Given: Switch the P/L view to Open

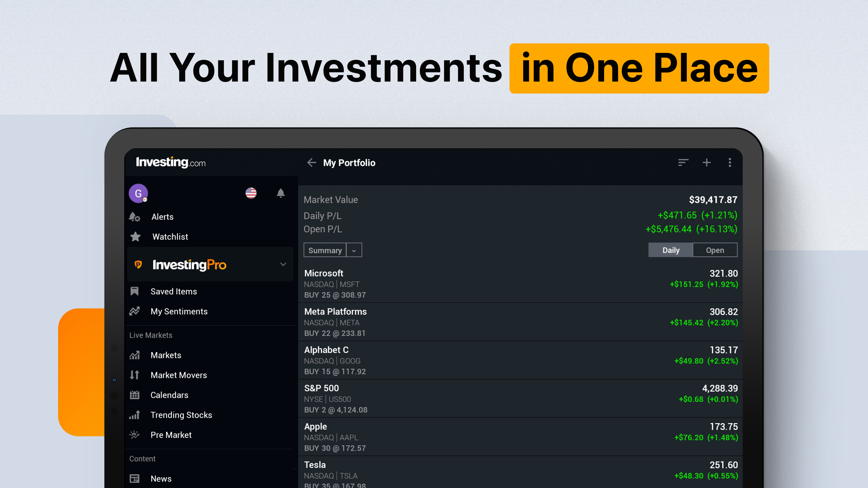Looking at the screenshot, I should pos(715,250).
